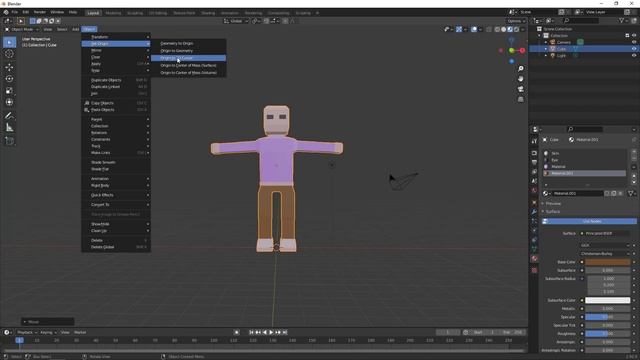Open the Options dropdown in viewport header

click(x=516, y=21)
